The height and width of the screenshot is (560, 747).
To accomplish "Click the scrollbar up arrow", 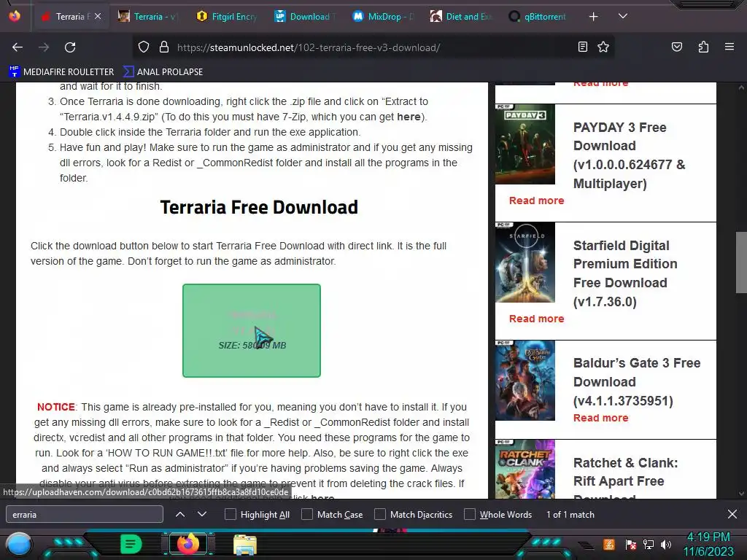I will (741, 87).
